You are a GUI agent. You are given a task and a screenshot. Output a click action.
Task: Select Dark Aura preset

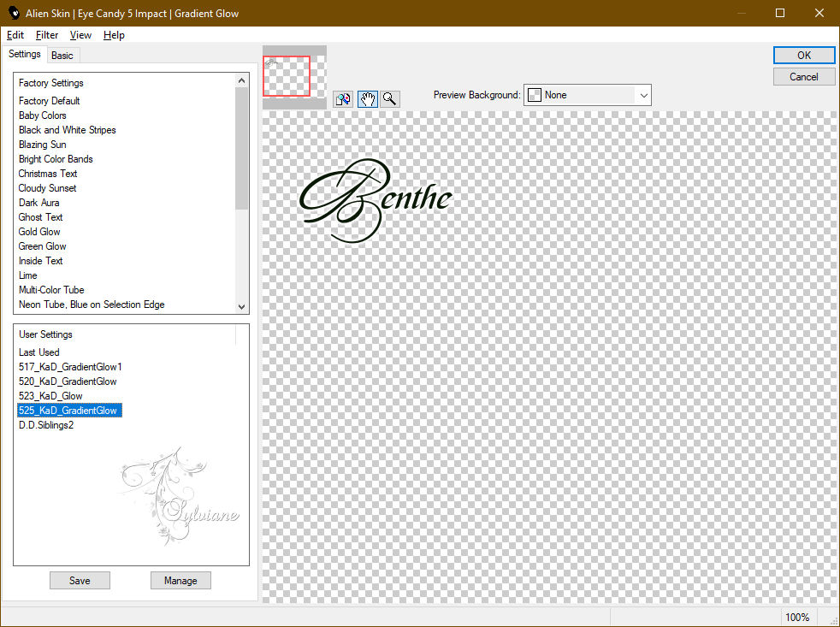pos(39,203)
